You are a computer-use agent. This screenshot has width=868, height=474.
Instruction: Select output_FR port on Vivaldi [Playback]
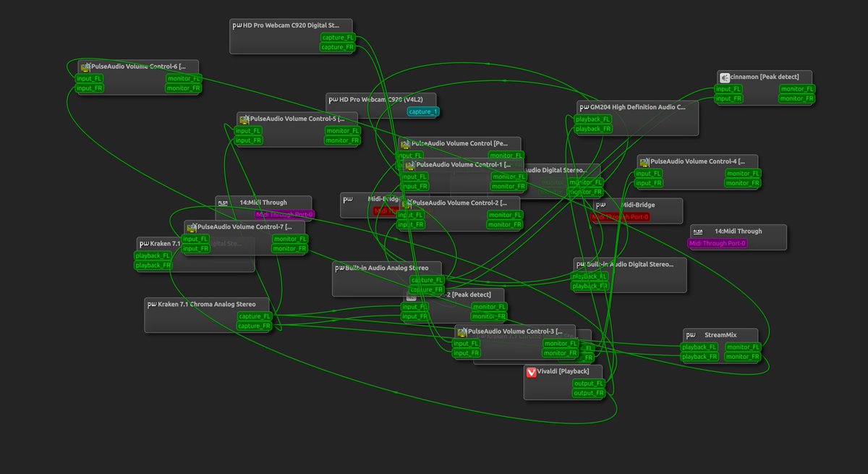tap(589, 393)
